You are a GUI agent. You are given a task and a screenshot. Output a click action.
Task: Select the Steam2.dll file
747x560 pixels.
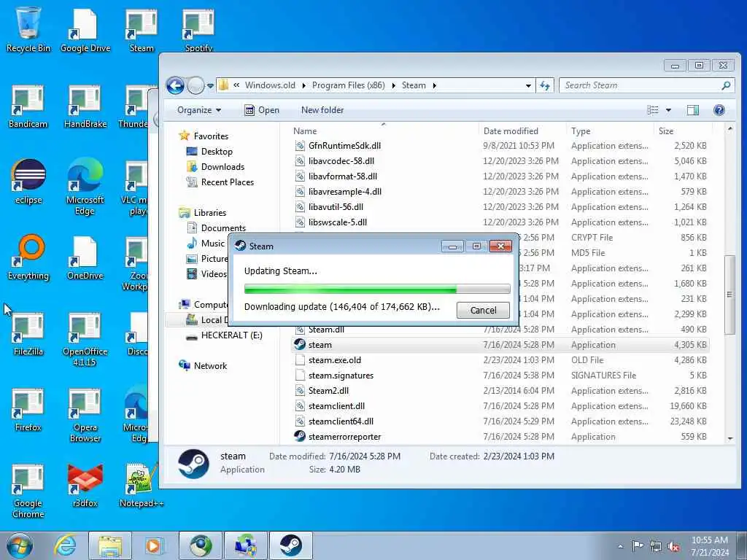[328, 391]
